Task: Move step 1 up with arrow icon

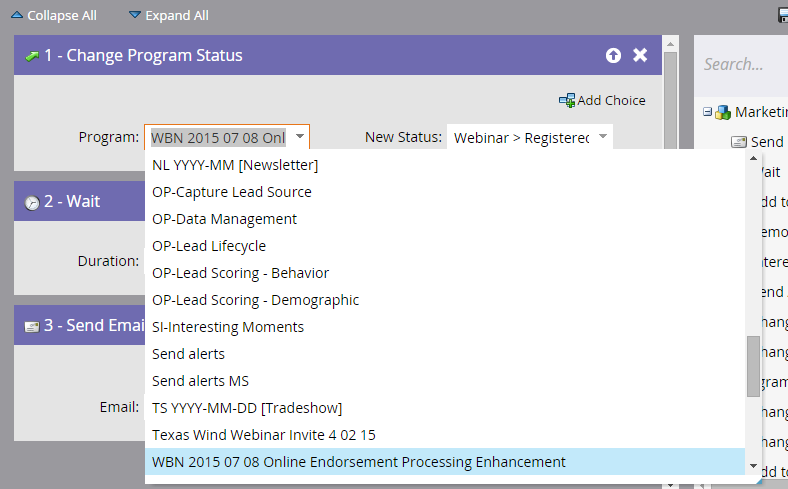Action: (x=613, y=55)
